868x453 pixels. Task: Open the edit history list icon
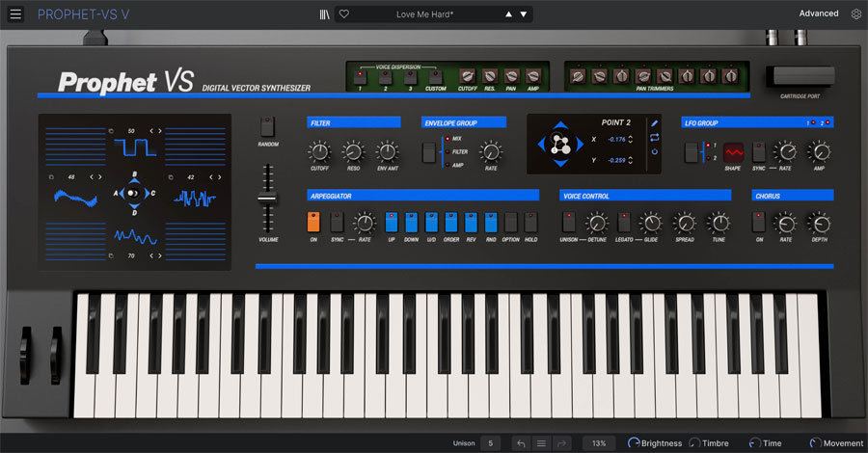click(x=541, y=443)
